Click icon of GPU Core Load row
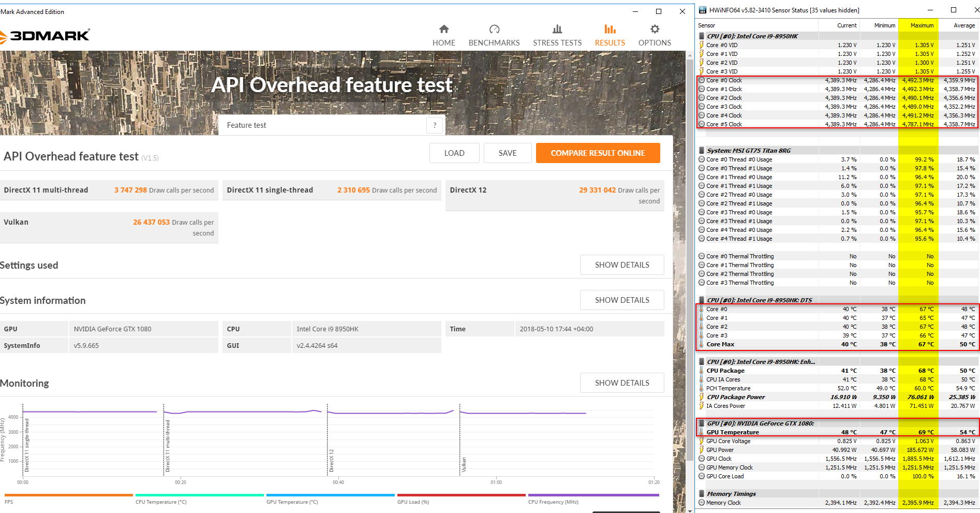 click(x=702, y=476)
